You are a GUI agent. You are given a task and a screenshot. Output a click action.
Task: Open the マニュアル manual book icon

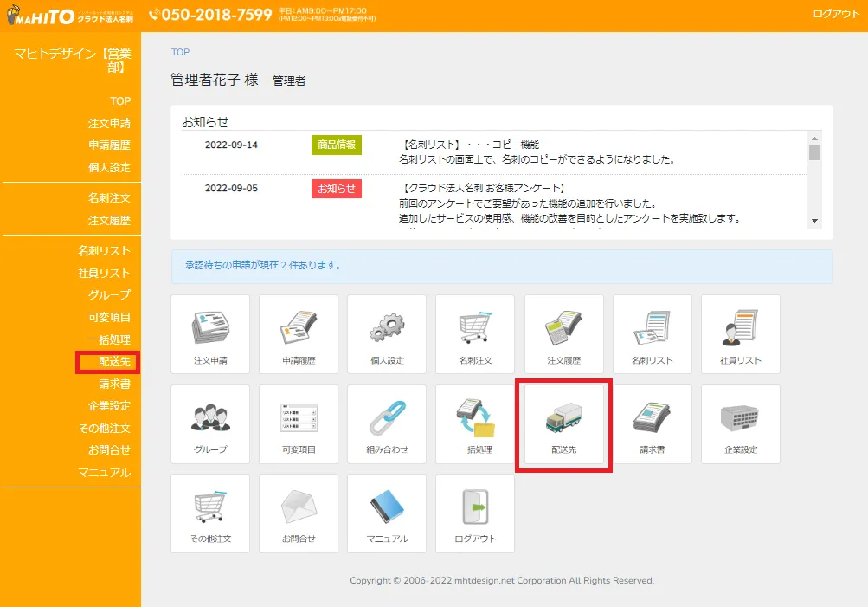(386, 513)
